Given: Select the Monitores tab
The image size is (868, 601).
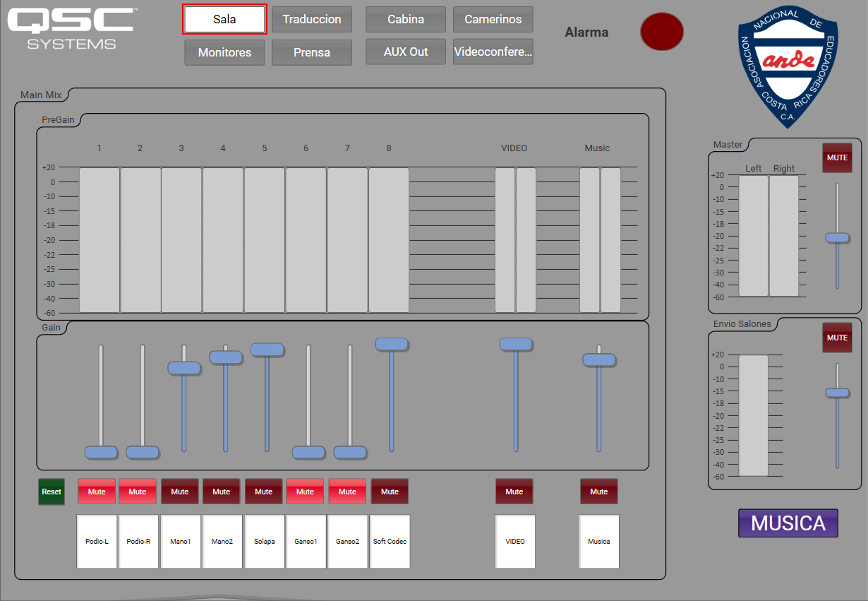Looking at the screenshot, I should 224,52.
